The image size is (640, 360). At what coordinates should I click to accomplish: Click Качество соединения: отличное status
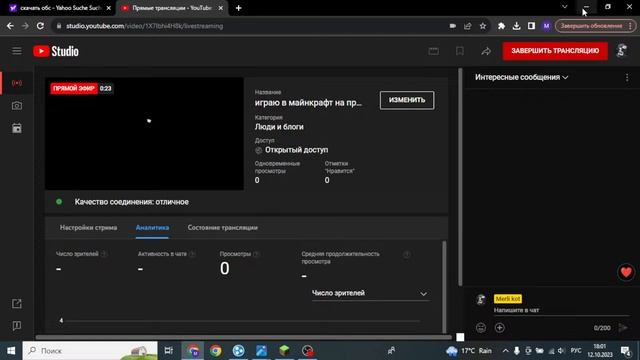pyautogui.click(x=131, y=202)
